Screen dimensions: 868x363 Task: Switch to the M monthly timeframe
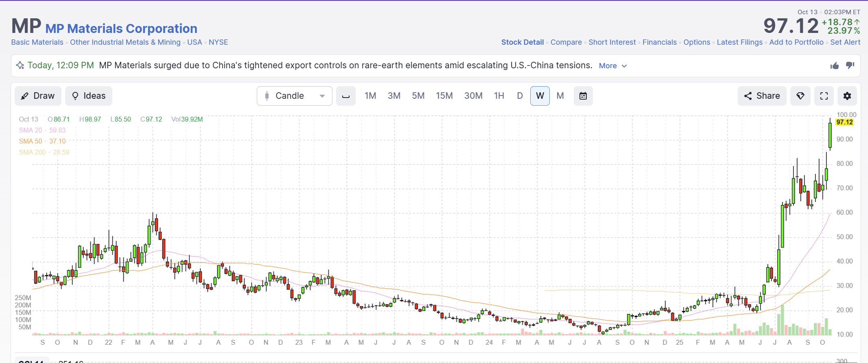click(x=560, y=96)
